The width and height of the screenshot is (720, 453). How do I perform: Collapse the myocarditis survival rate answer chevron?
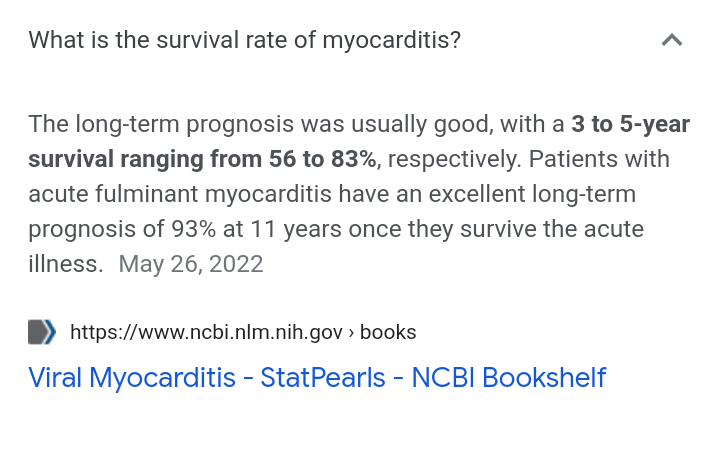(672, 40)
